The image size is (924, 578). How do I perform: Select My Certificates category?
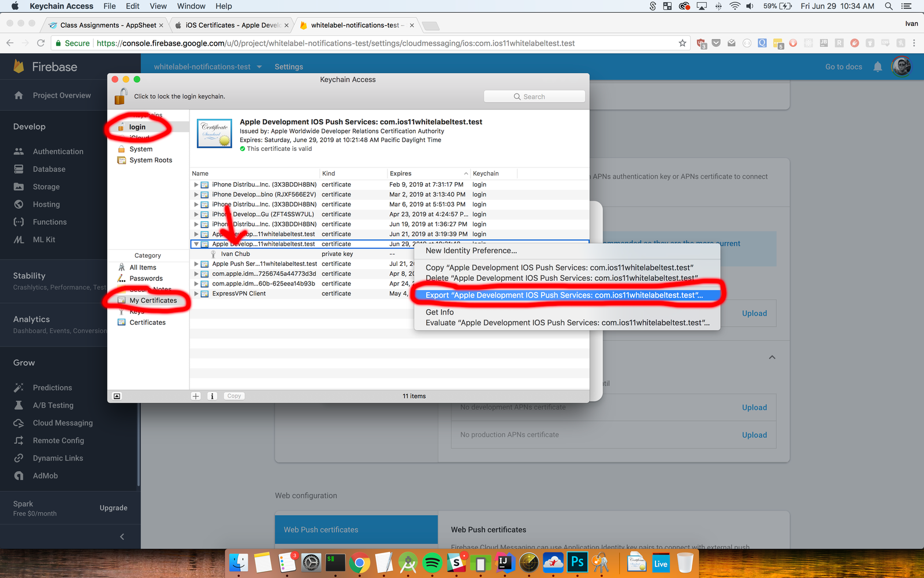[153, 301]
